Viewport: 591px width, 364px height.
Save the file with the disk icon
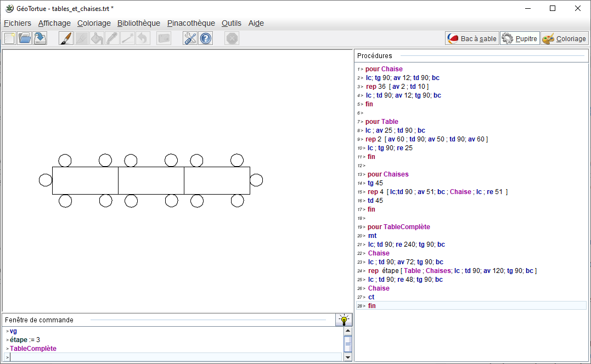click(x=40, y=38)
